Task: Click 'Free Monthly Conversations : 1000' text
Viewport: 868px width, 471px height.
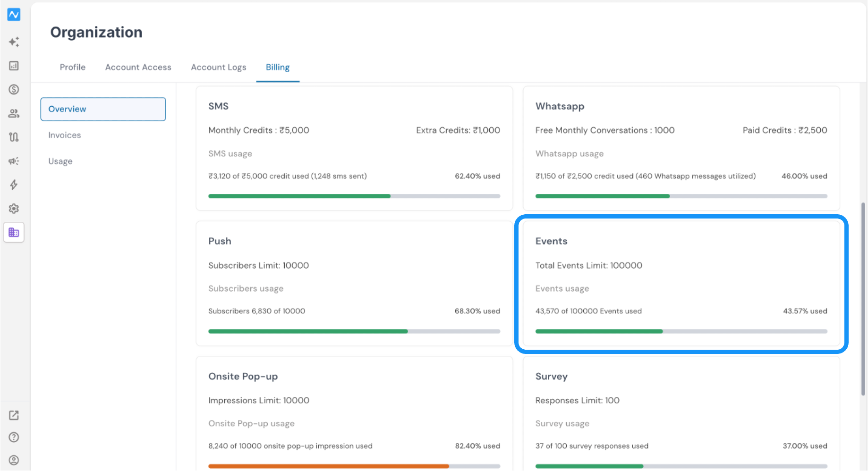Action: tap(605, 130)
